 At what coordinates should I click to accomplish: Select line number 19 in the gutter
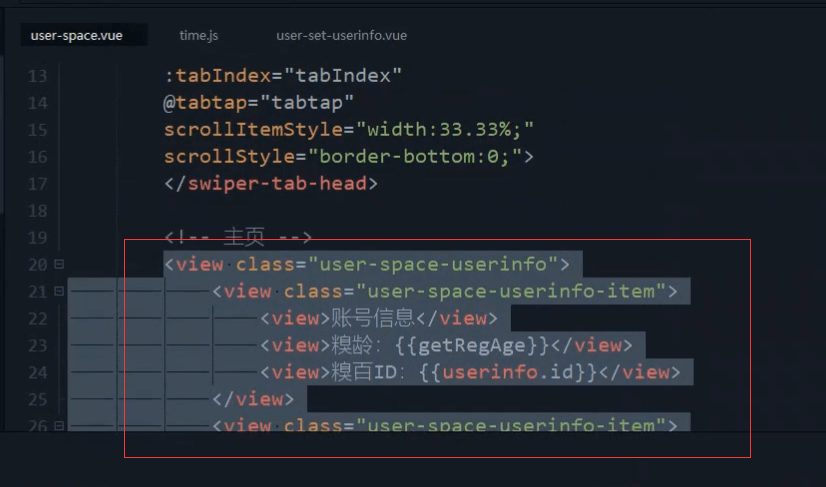(37, 237)
